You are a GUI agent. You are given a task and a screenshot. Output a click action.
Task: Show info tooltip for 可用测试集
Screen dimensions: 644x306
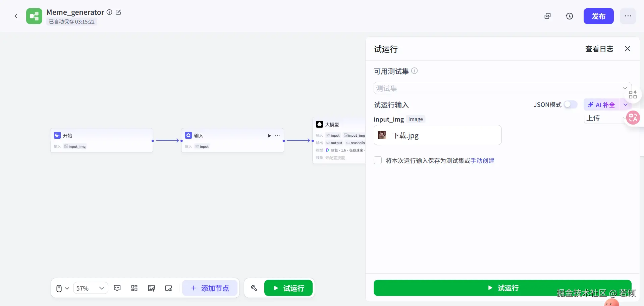tap(415, 71)
